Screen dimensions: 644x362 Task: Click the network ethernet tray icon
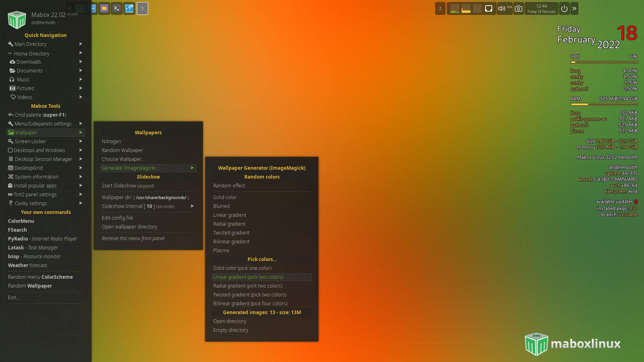[x=489, y=8]
